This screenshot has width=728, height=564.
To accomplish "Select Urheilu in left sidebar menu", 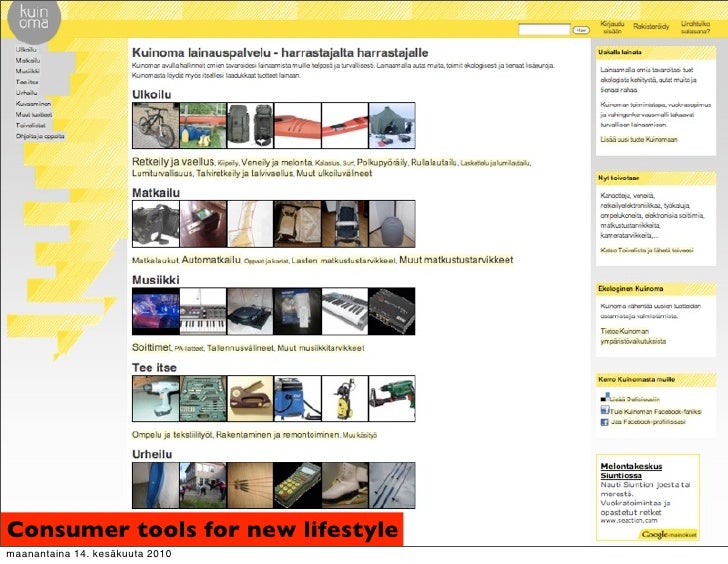I will point(26,93).
